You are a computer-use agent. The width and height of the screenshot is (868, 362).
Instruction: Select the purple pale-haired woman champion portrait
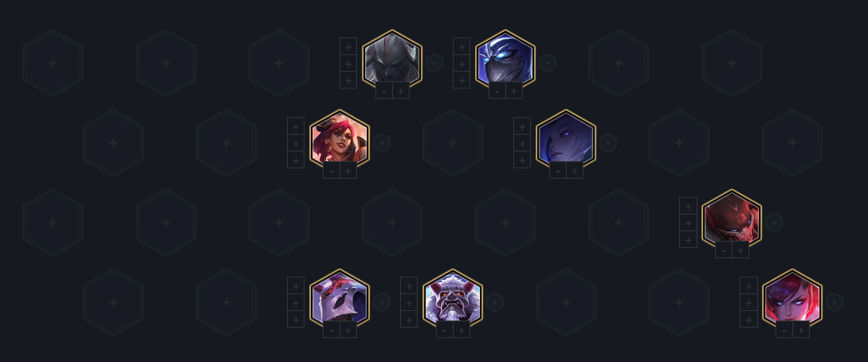click(566, 140)
